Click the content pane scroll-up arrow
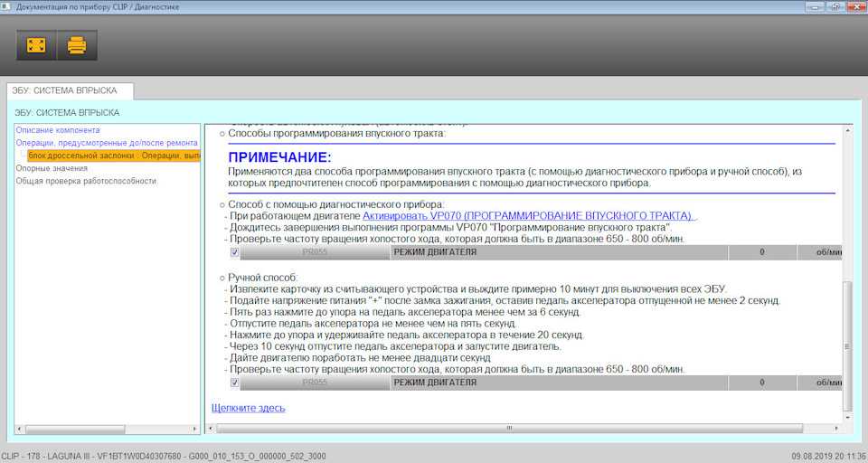Viewport: 868px width, 463px height. point(846,132)
